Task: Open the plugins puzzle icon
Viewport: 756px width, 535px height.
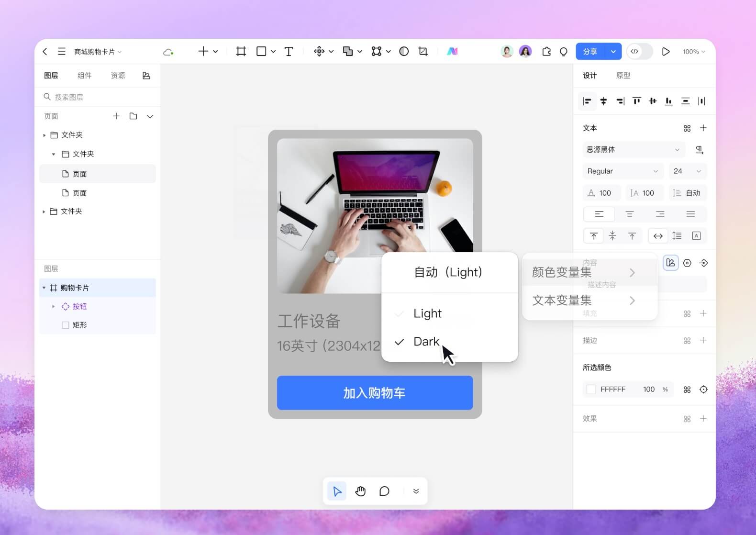Action: click(x=546, y=51)
